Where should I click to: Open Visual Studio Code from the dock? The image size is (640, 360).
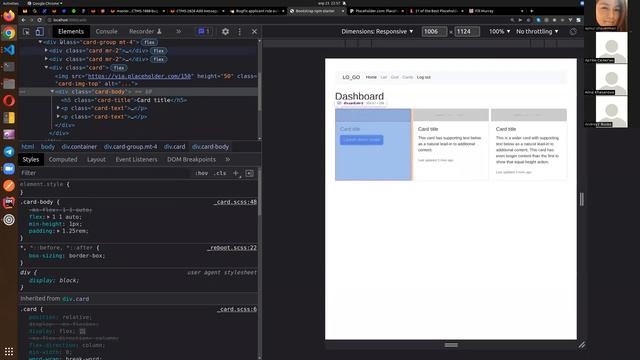click(9, 50)
